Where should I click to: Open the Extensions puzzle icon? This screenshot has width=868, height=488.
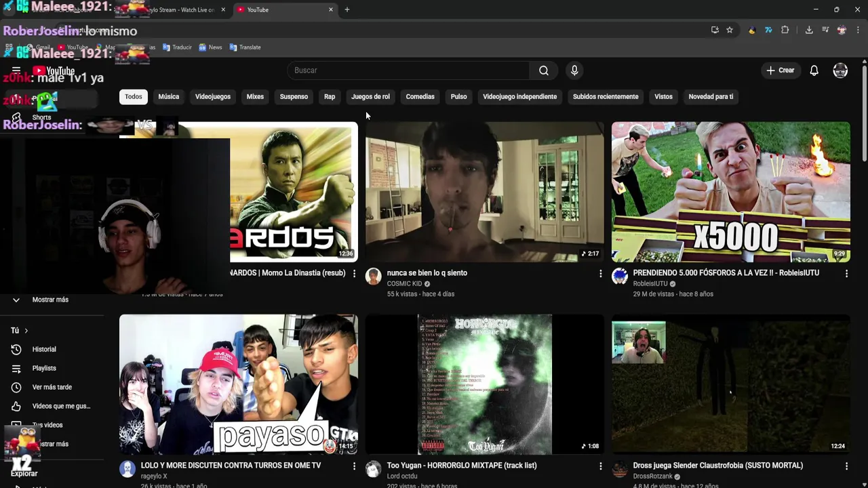[785, 30]
